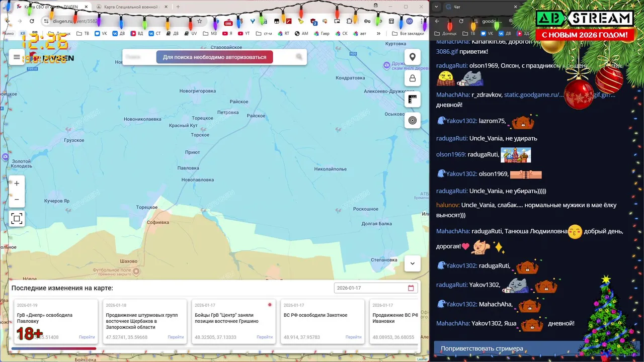Reload the divgen.ru page

32,21
